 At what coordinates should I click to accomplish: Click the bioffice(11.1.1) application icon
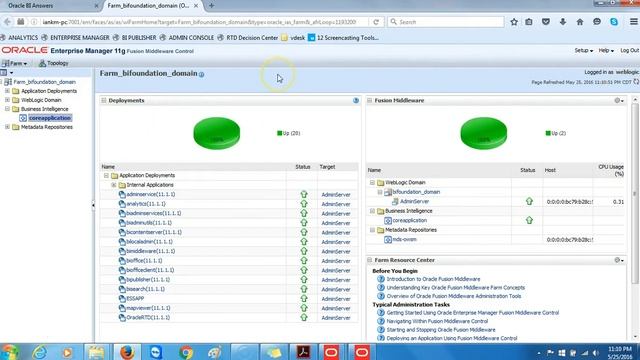(122, 260)
